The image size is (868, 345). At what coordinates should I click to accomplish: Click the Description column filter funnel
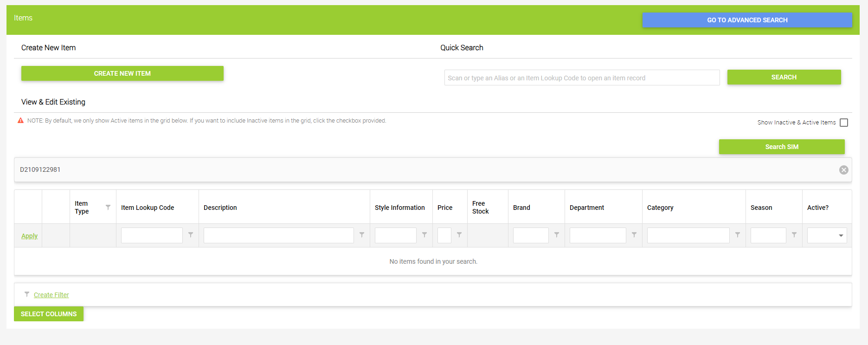point(362,235)
